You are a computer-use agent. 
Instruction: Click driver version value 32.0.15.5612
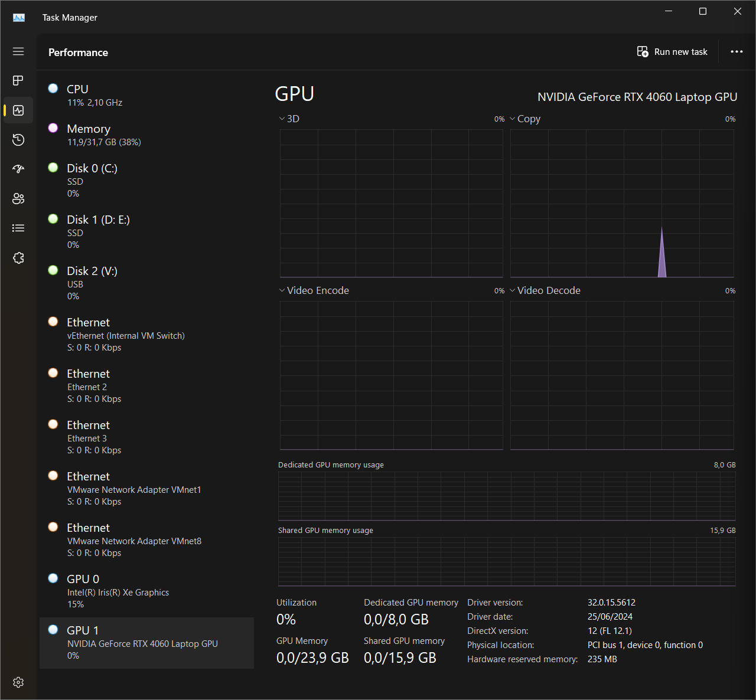(611, 603)
